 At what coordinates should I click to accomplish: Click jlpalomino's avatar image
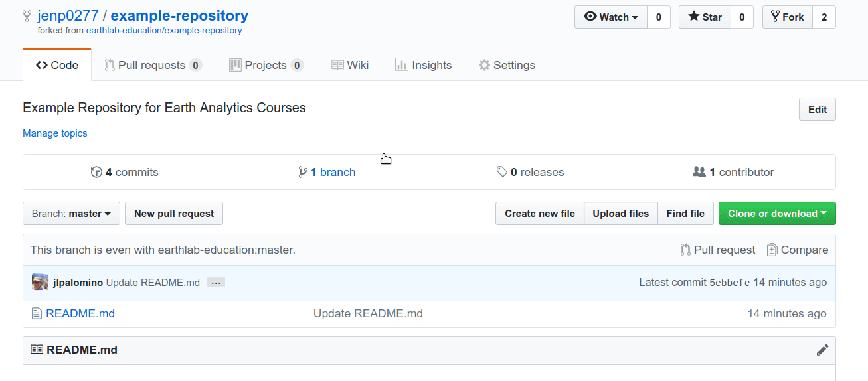point(40,282)
